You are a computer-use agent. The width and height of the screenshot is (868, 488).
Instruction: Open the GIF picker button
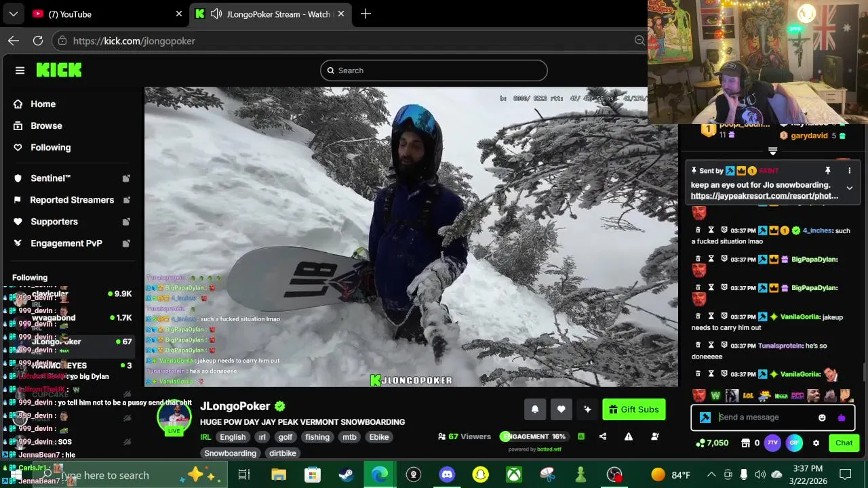click(x=795, y=443)
